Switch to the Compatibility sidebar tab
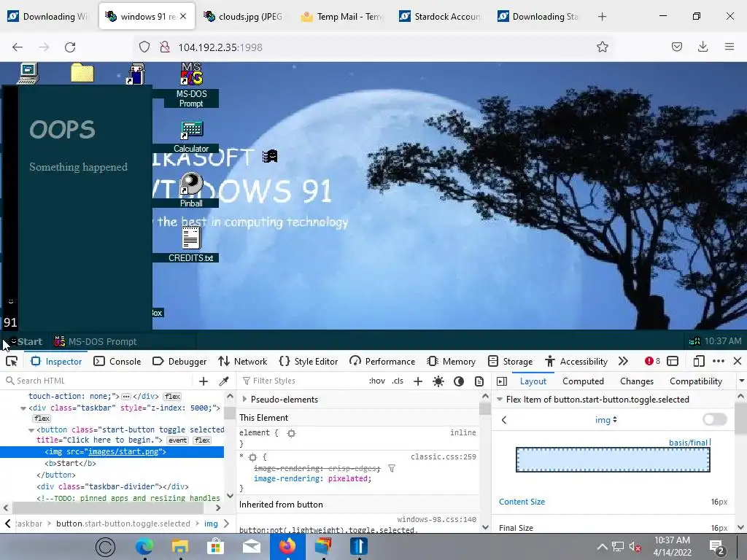 [x=696, y=381]
